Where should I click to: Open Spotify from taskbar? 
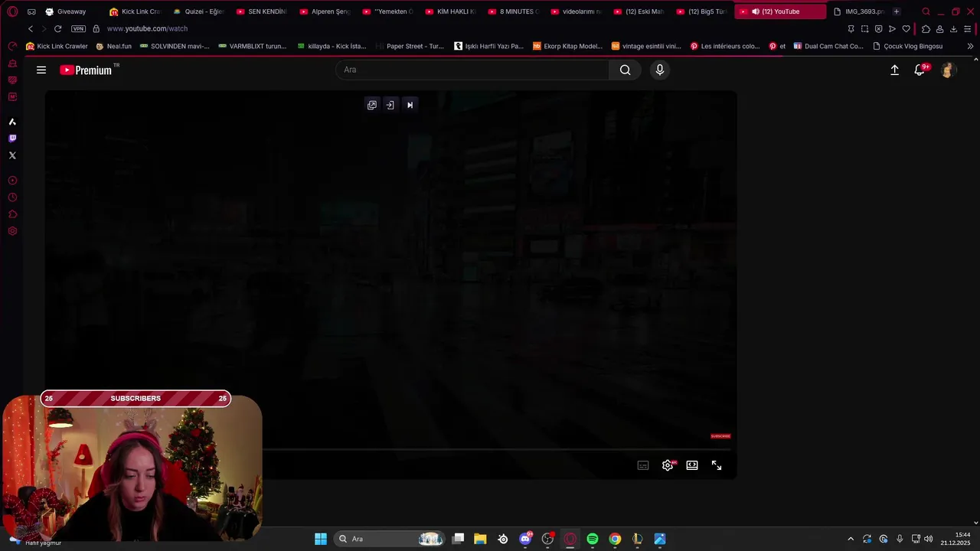coord(593,539)
